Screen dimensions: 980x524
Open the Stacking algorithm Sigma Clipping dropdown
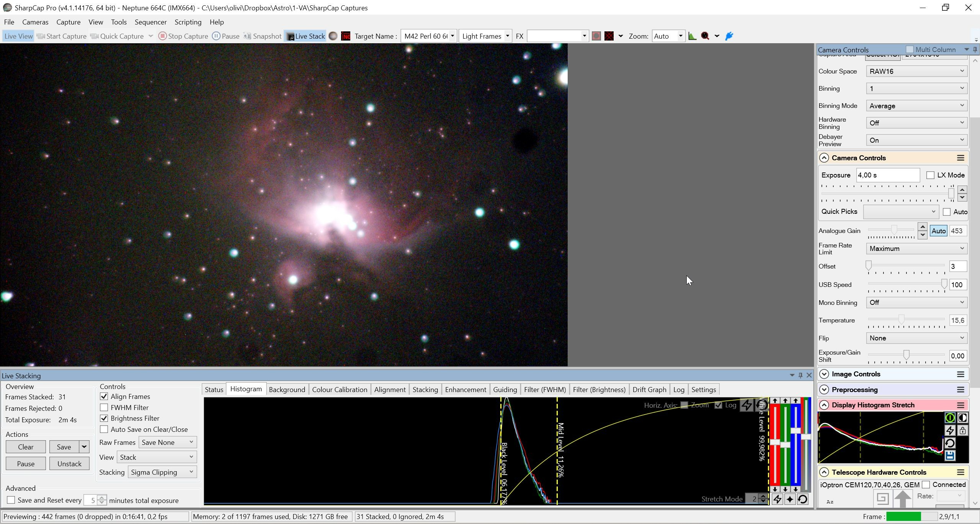162,472
